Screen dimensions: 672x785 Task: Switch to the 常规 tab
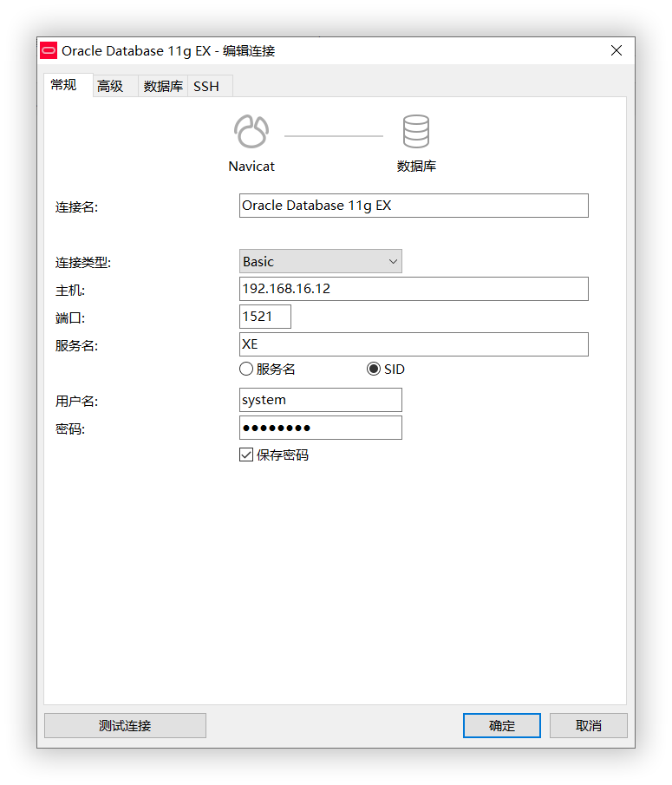[68, 85]
